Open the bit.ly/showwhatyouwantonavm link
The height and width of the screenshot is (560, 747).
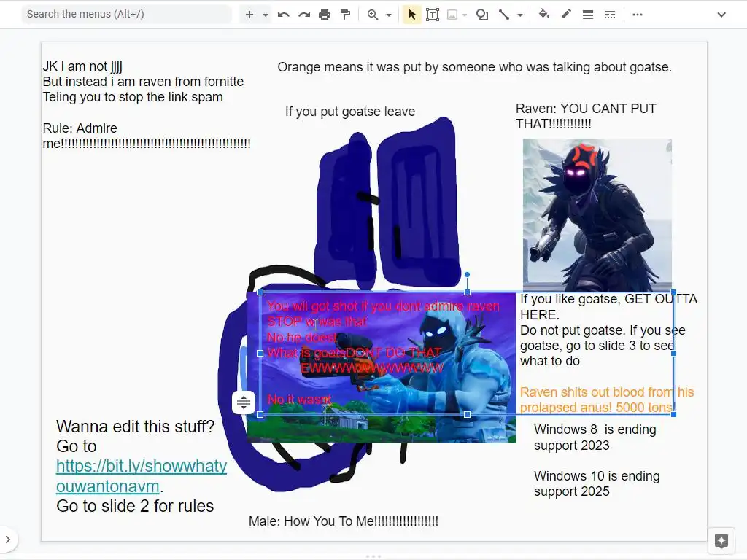142,475
